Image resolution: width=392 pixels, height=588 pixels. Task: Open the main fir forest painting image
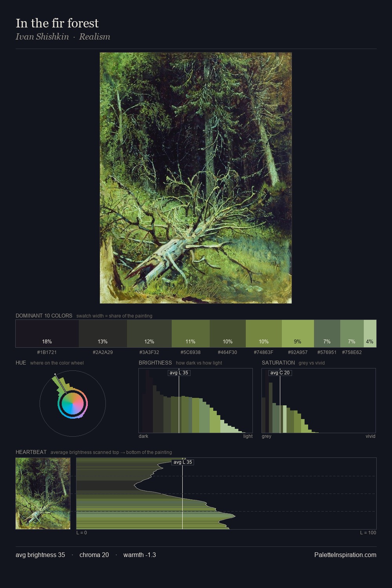(196, 178)
